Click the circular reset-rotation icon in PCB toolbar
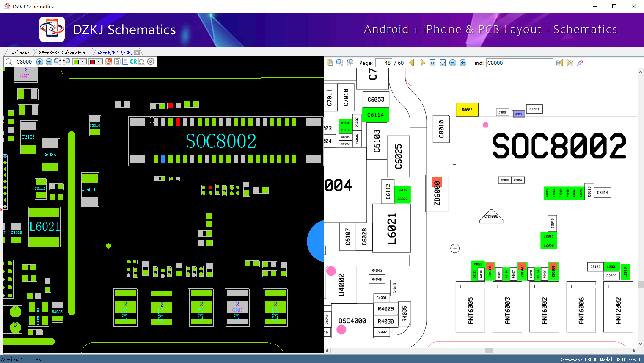Viewport: 644px width, 363px height. (x=151, y=62)
